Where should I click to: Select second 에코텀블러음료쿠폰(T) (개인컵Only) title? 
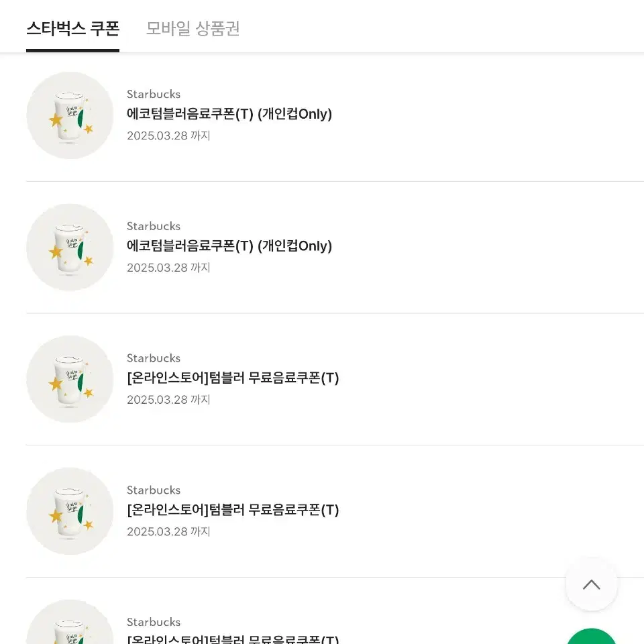(229, 246)
